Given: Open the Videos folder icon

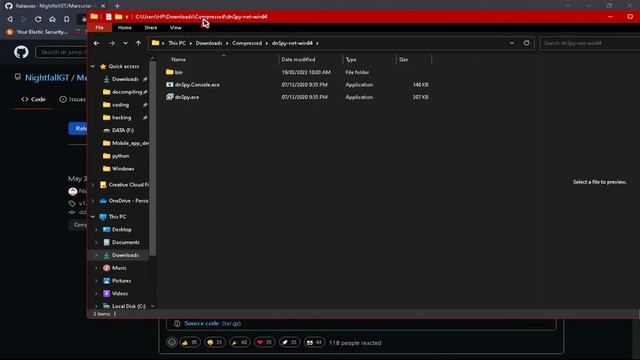Looking at the screenshot, I should click(107, 293).
